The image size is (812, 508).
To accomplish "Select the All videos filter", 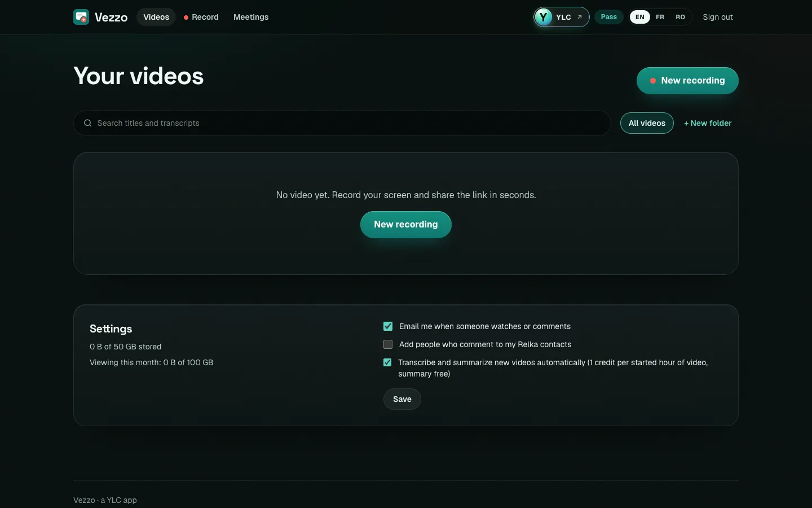I will [647, 123].
